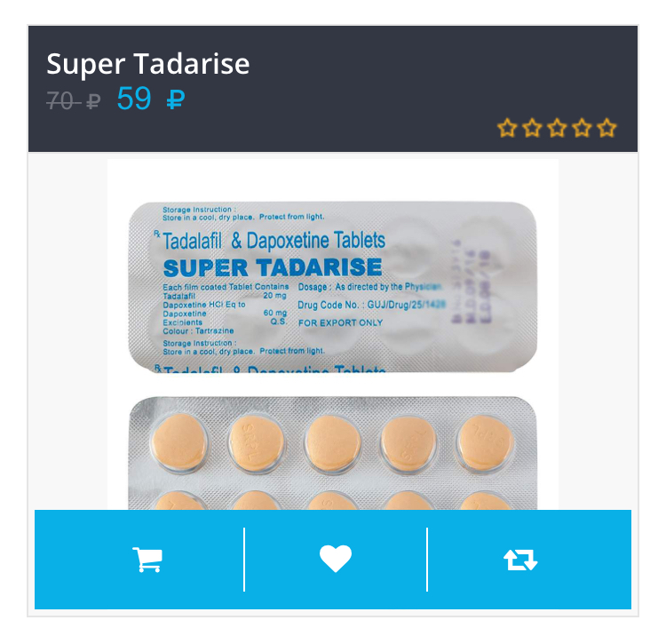Screen dimensions: 666x644
Task: Add Super Tadarise to the shopping cart
Action: (147, 560)
